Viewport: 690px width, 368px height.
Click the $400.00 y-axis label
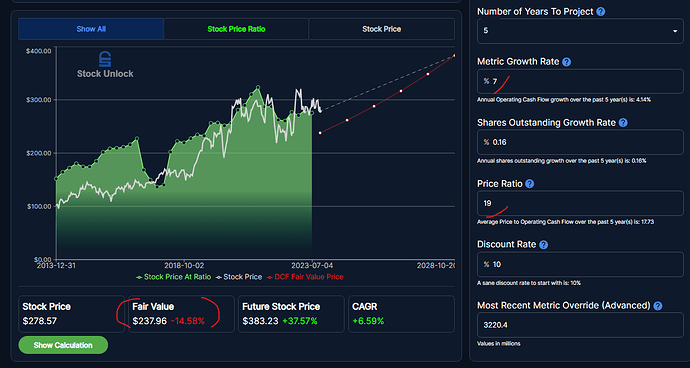[39, 51]
